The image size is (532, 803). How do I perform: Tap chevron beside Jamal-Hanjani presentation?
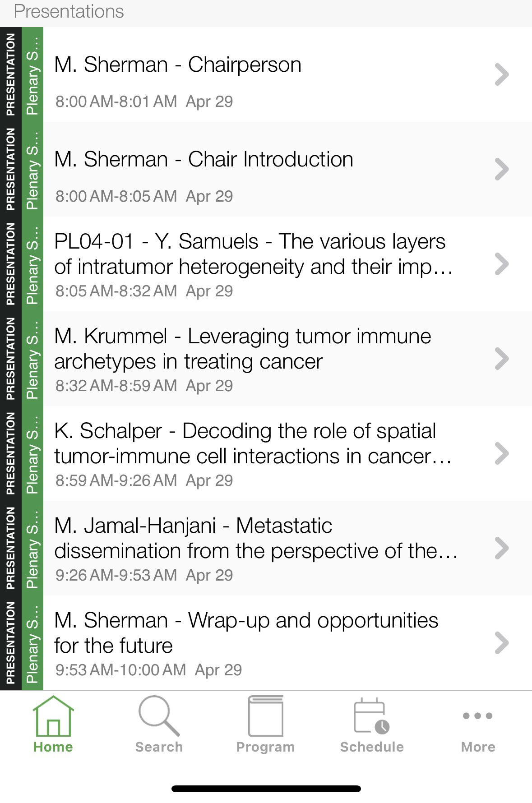pyautogui.click(x=501, y=549)
